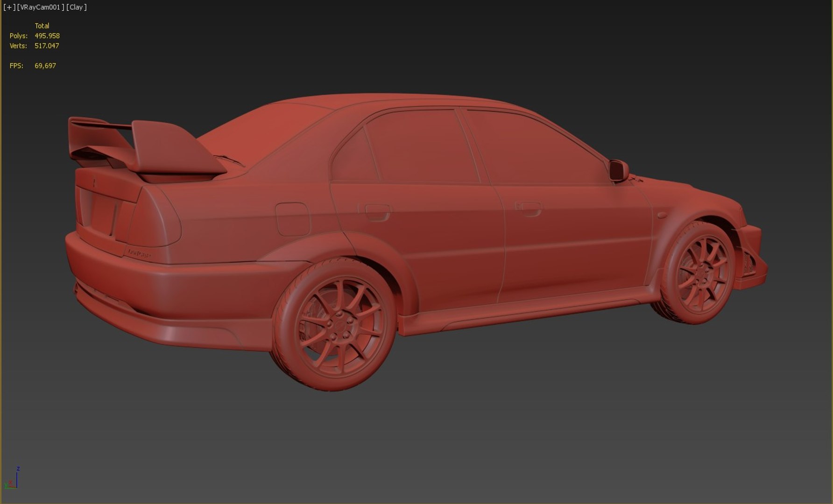This screenshot has height=504, width=833.
Task: Select the fuel filler cap door
Action: point(293,219)
